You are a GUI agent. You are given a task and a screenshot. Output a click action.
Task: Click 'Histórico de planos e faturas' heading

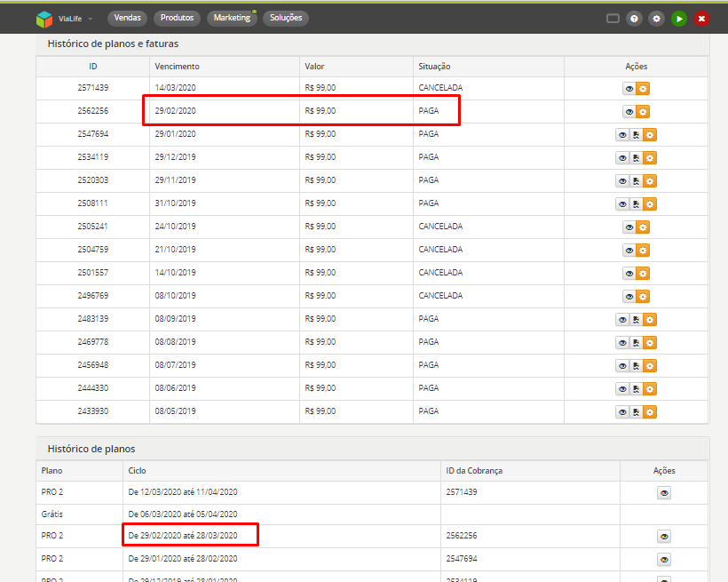[113, 44]
